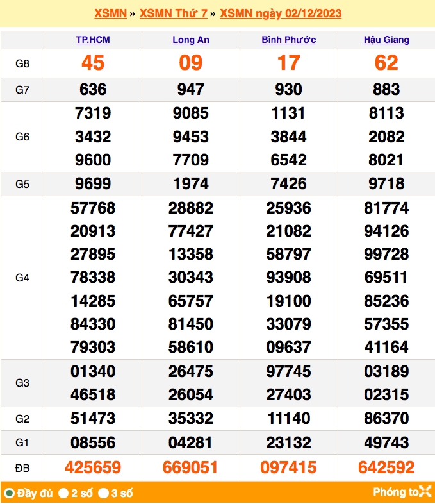Click the Phóng to expand icon
Viewport: 435px width, 504px height.
pyautogui.click(x=425, y=491)
